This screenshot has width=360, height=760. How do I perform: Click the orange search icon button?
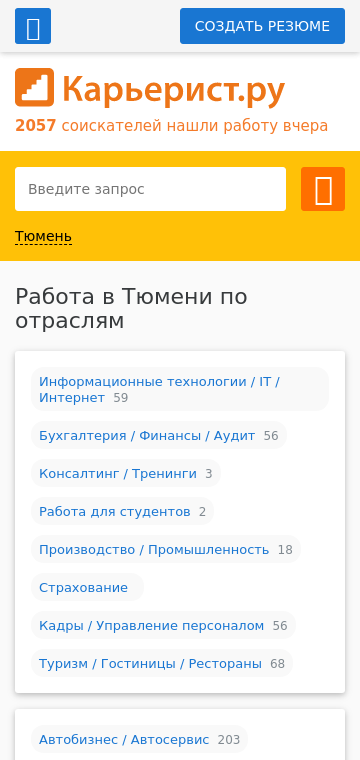click(x=323, y=189)
